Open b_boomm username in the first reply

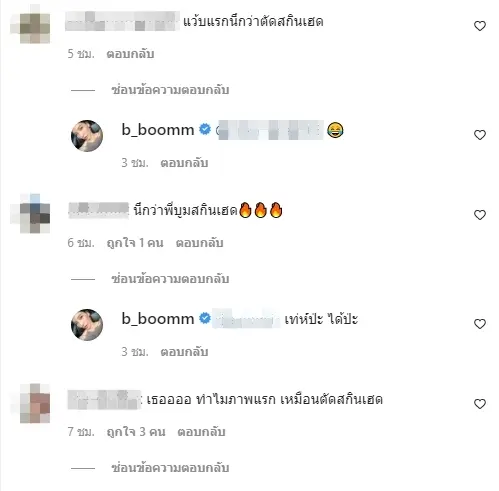tap(158, 130)
